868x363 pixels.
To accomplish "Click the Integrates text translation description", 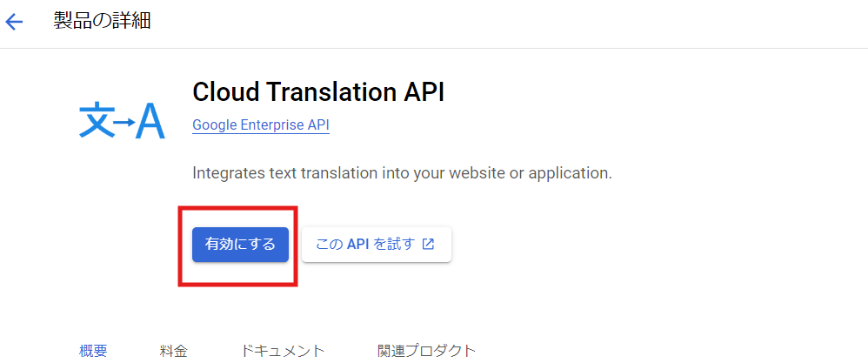I will pos(402,173).
